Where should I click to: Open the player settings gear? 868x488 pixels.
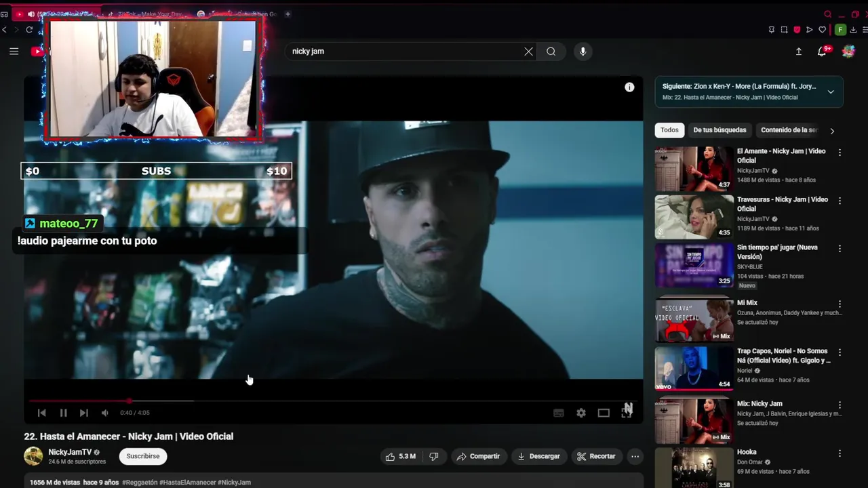point(581,413)
